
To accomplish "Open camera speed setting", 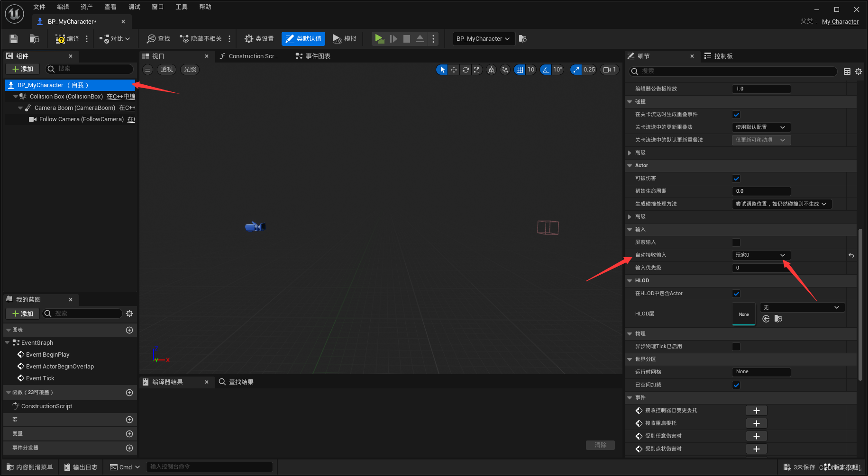I will [x=610, y=70].
